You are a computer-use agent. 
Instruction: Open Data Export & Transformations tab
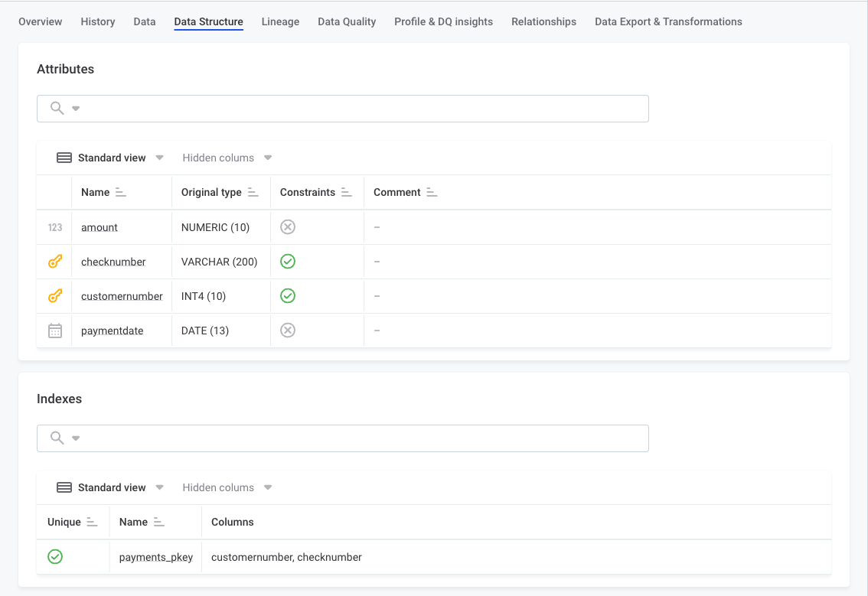[x=669, y=21]
